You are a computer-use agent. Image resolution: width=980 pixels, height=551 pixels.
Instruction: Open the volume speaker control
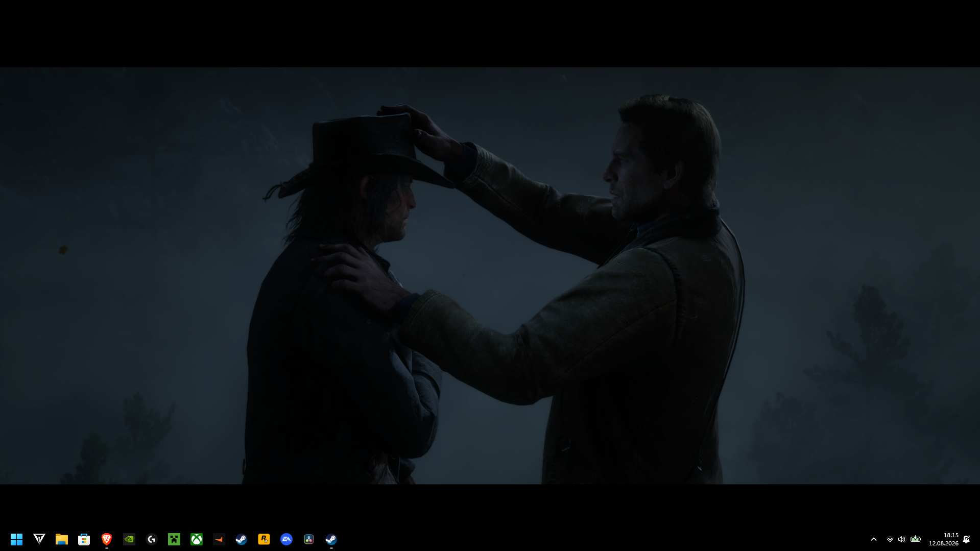coord(902,539)
